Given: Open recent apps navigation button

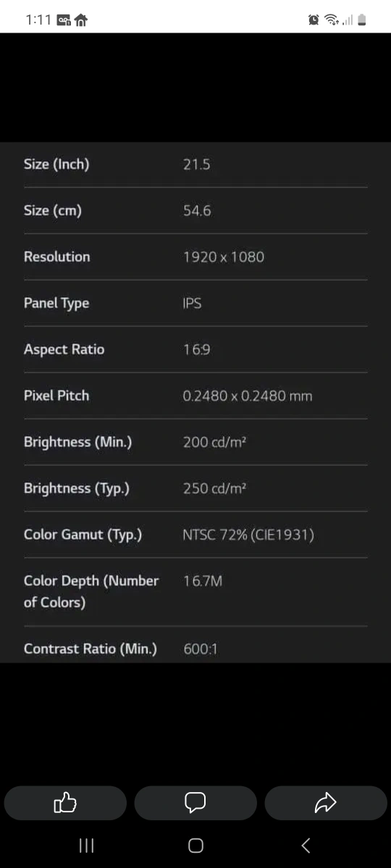Looking at the screenshot, I should [86, 845].
